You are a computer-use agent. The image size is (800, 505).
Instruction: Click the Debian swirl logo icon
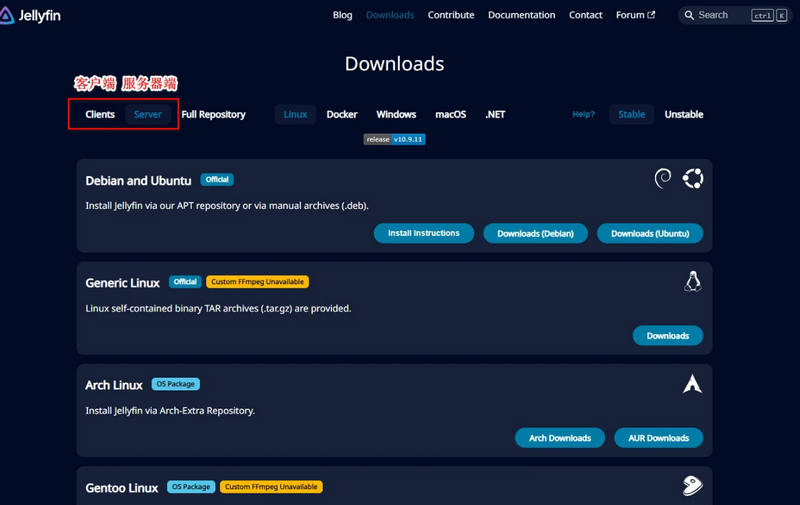coord(663,179)
